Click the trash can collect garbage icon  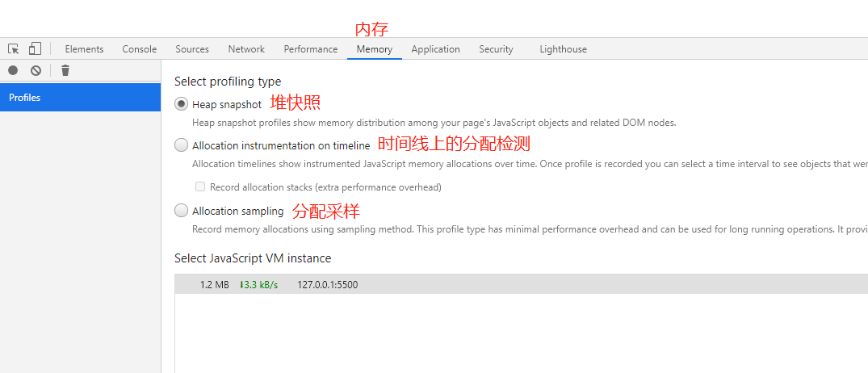click(65, 70)
